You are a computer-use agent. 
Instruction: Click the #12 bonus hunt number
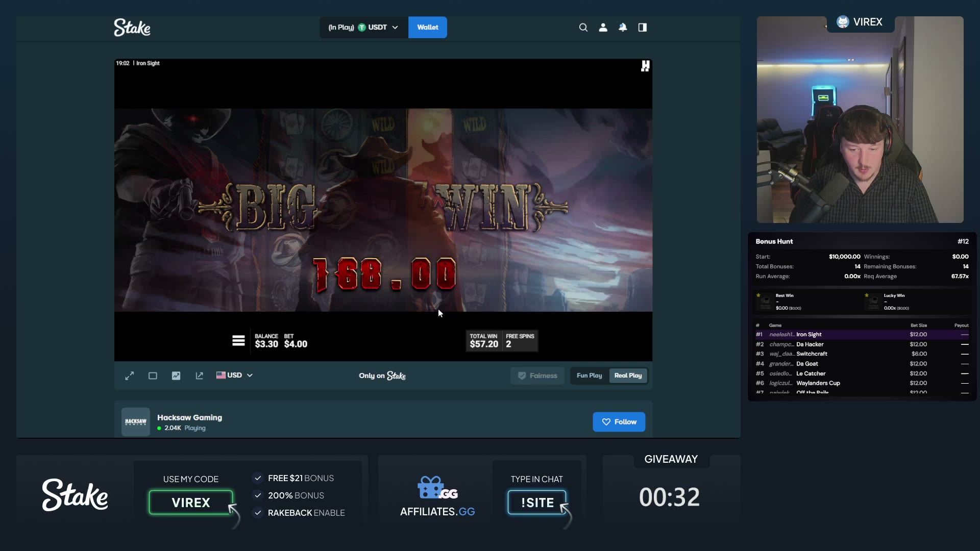(963, 241)
